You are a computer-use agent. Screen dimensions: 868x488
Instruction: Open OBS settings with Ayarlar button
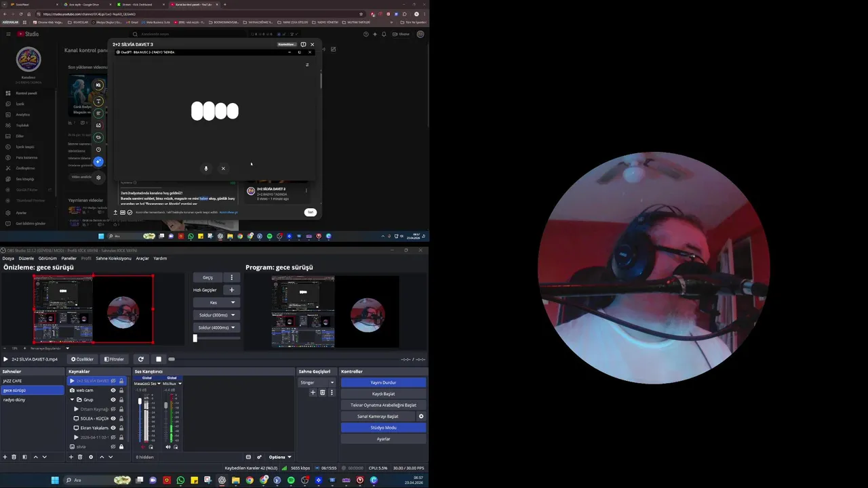pos(383,439)
